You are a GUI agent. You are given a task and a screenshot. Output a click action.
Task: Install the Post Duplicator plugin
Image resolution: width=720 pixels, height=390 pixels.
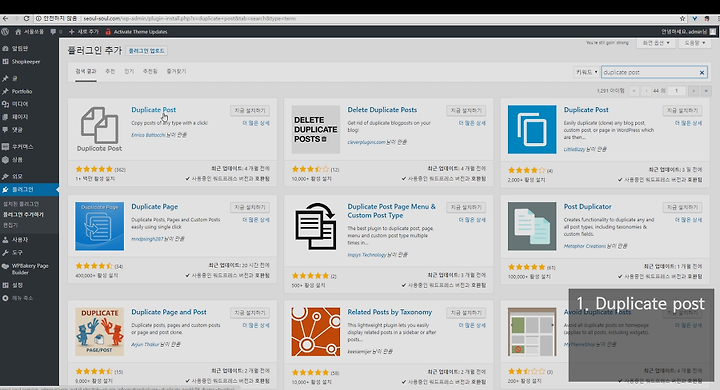tap(682, 208)
